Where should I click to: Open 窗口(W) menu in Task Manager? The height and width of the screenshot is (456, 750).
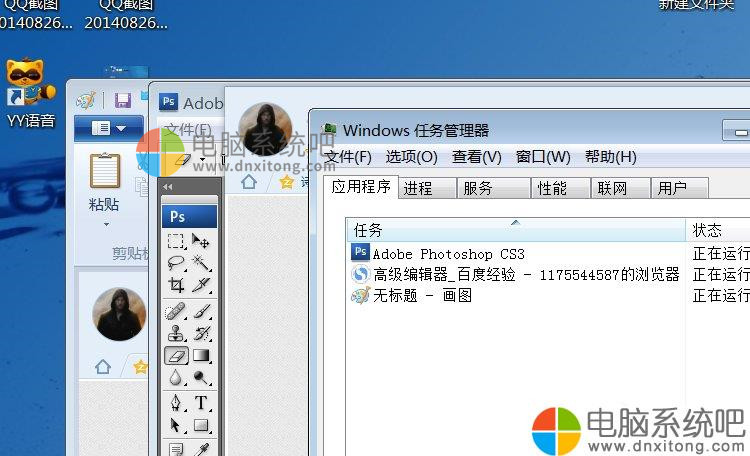543,157
